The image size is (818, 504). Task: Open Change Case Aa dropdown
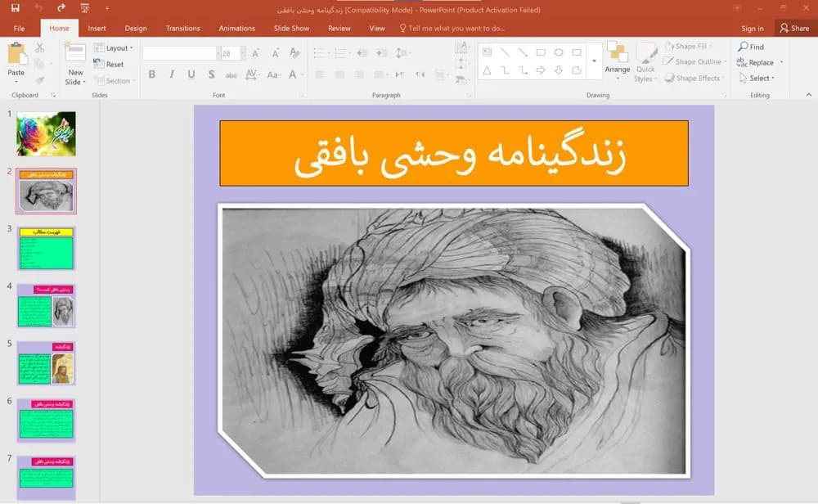[273, 74]
